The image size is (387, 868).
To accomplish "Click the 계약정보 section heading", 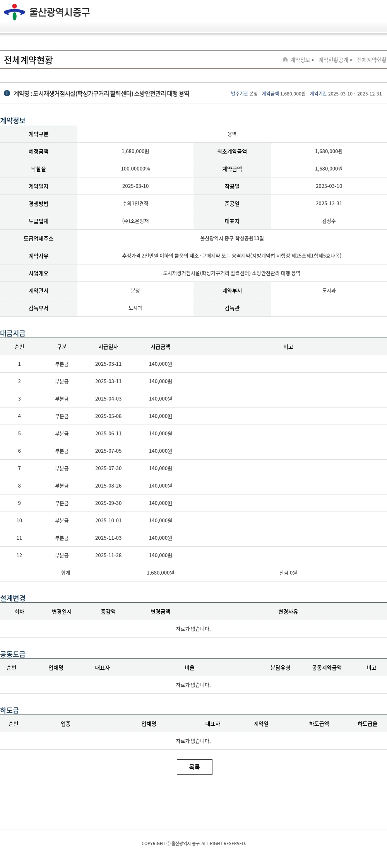I will (x=13, y=120).
